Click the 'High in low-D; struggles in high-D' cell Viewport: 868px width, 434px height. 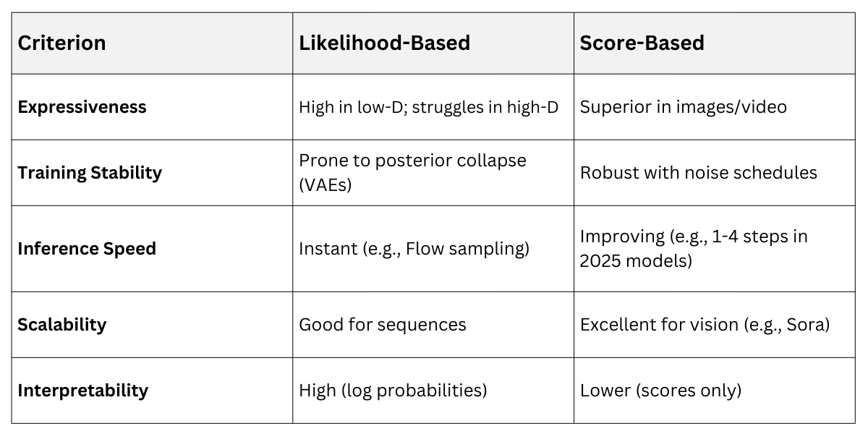tap(428, 108)
